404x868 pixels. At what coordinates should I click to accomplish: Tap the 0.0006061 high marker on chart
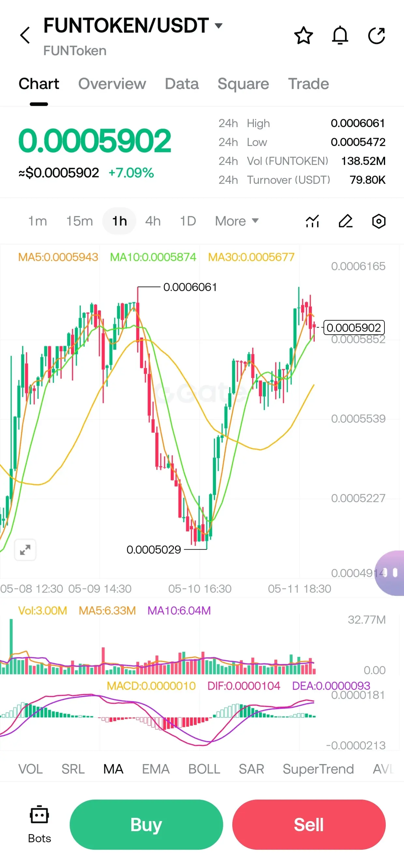tap(190, 287)
